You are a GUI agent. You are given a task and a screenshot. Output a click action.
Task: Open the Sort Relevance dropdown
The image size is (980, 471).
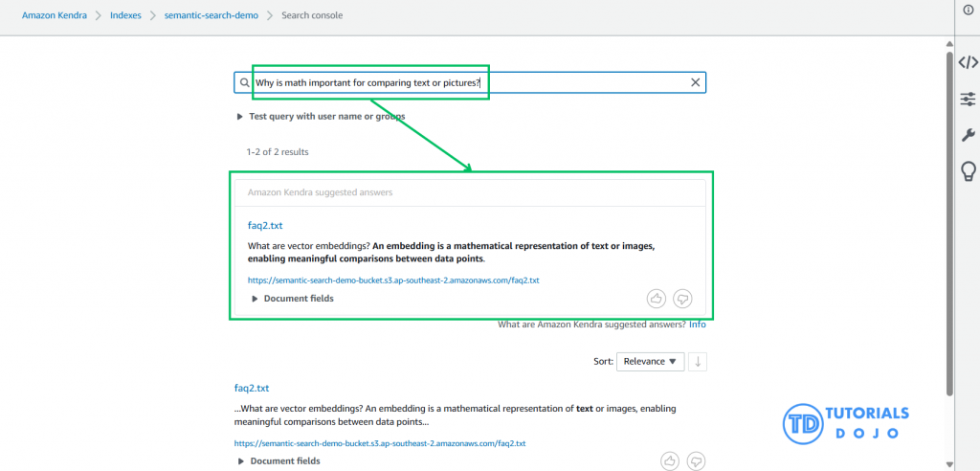650,361
